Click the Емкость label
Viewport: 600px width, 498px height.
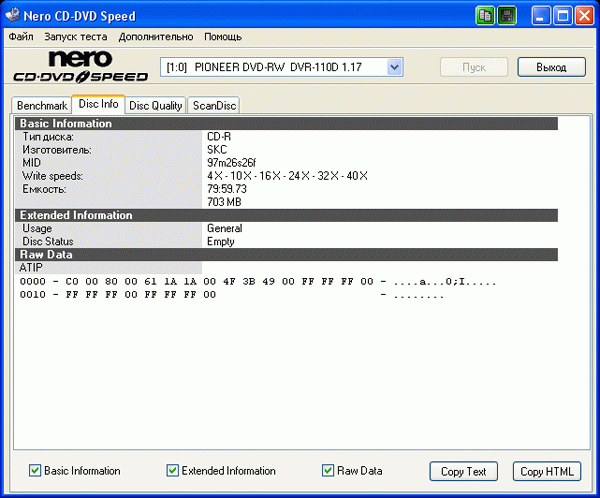44,189
